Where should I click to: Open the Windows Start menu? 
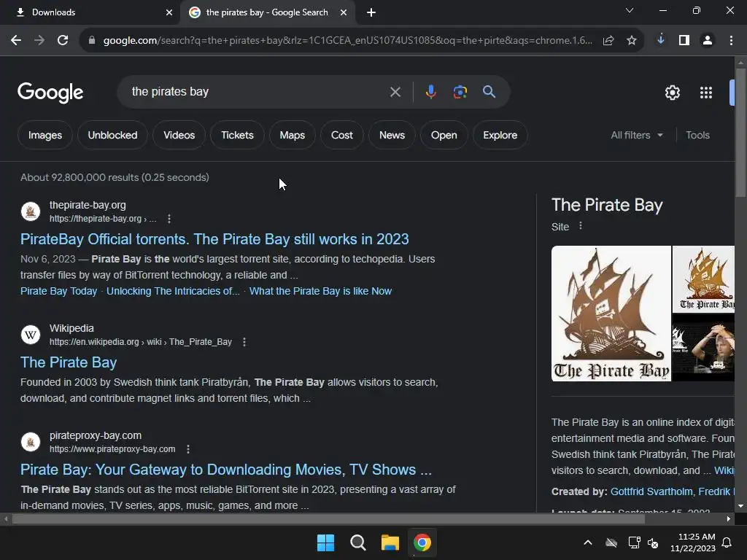click(x=326, y=542)
